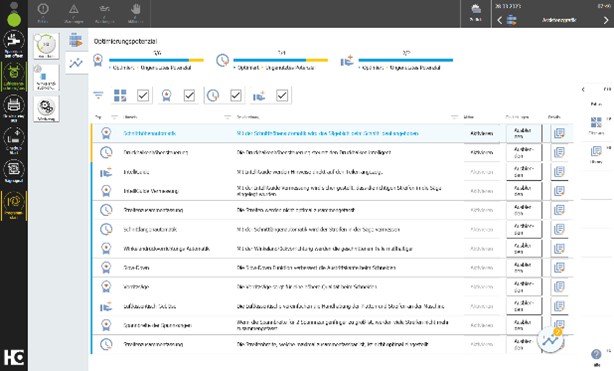The height and width of the screenshot is (371, 614).
Task: Click clock type icon in Schnittlängenautomatik row
Action: click(x=106, y=229)
